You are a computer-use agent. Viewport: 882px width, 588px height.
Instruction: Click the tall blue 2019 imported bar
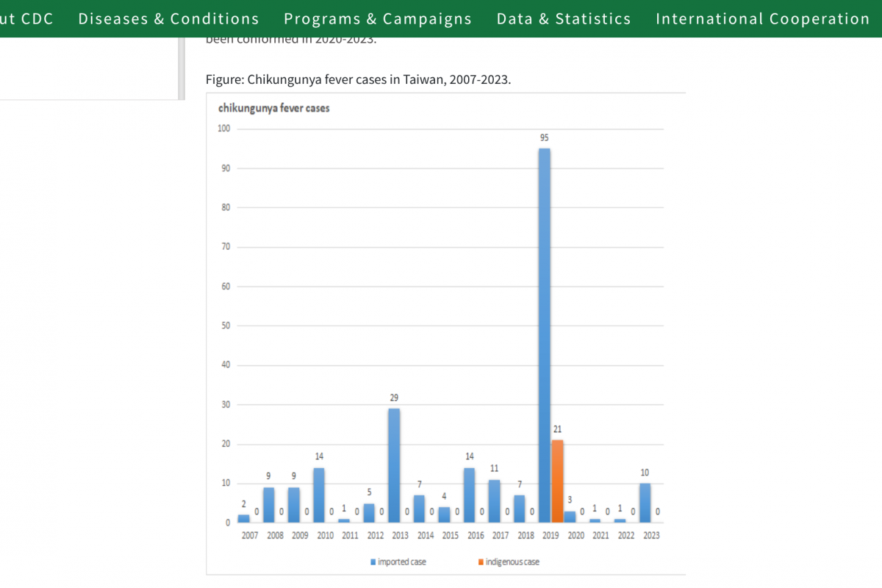click(x=545, y=331)
